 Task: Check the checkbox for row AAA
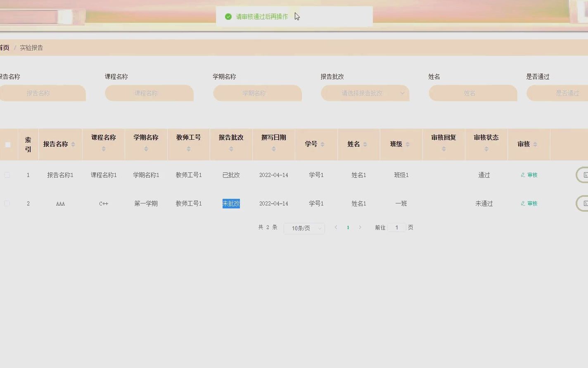[x=7, y=203]
